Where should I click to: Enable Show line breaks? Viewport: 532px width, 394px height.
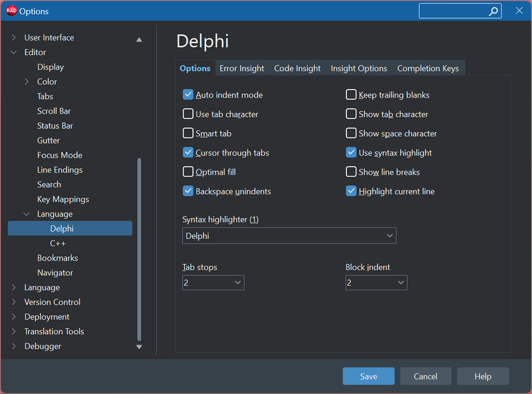(x=351, y=172)
